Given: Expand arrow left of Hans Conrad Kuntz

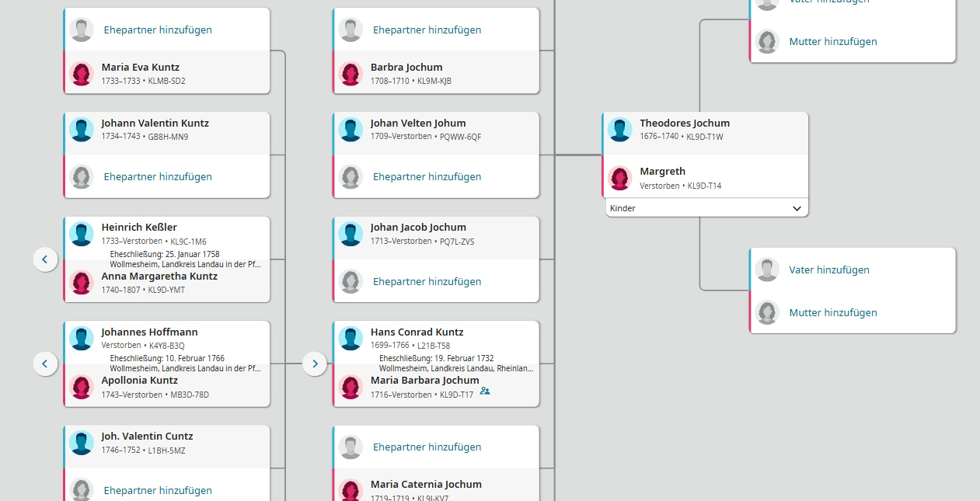Looking at the screenshot, I should (x=315, y=364).
